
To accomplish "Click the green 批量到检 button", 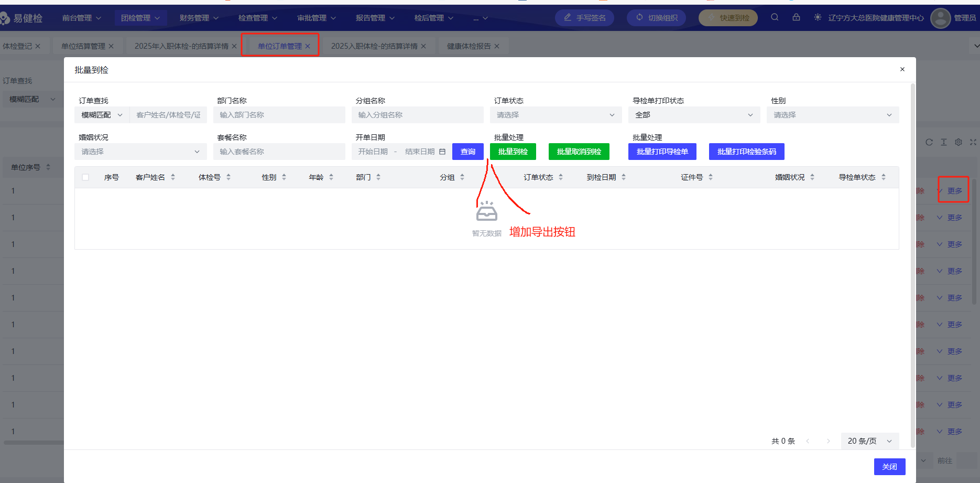I will (513, 152).
